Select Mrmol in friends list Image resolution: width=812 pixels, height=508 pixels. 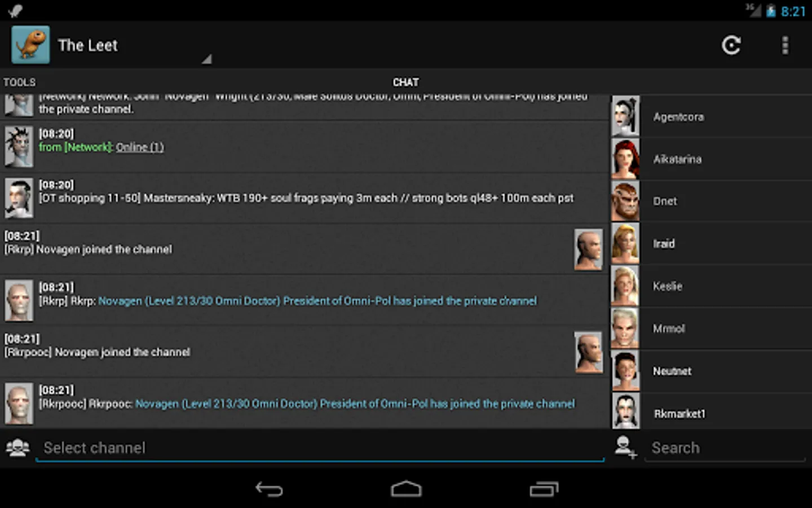pos(712,329)
